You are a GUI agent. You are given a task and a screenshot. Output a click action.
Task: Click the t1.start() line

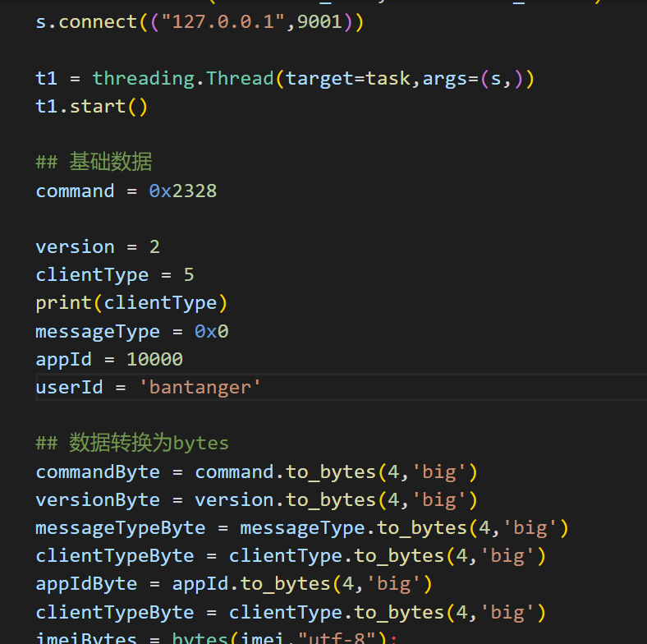[91, 107]
